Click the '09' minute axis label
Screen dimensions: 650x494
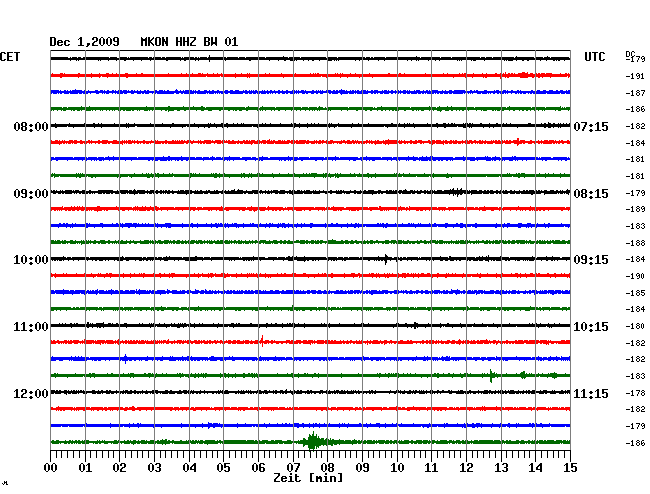[x=362, y=468]
